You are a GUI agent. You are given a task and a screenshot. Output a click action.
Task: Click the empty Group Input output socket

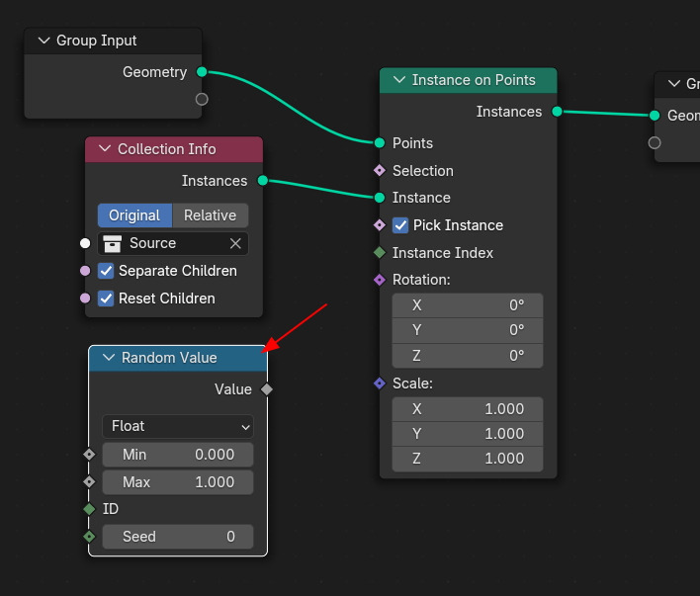202,99
